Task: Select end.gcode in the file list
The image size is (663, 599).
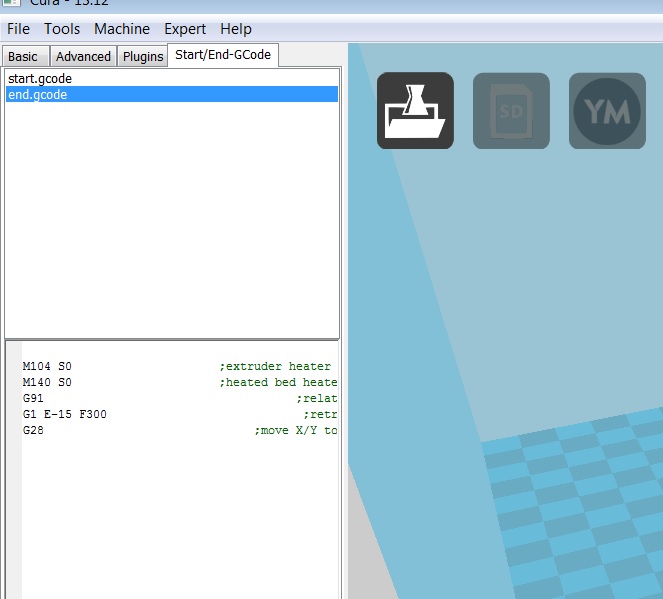Action: pos(38,94)
